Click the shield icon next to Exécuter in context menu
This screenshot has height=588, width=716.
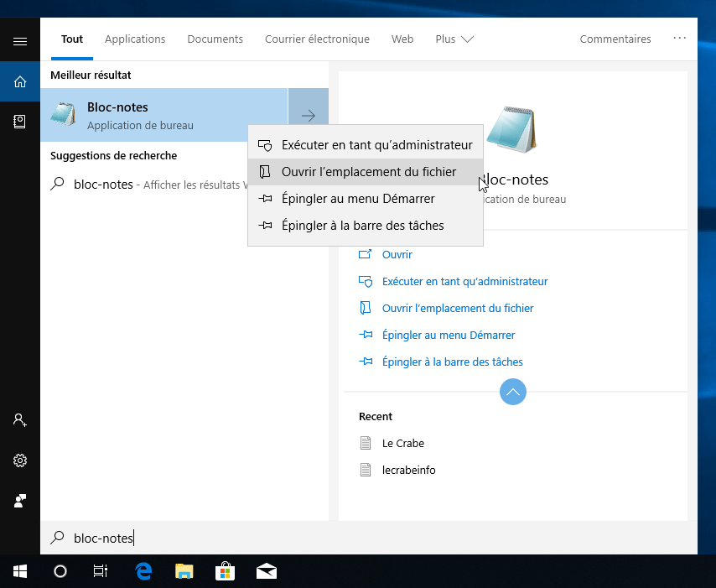click(265, 145)
